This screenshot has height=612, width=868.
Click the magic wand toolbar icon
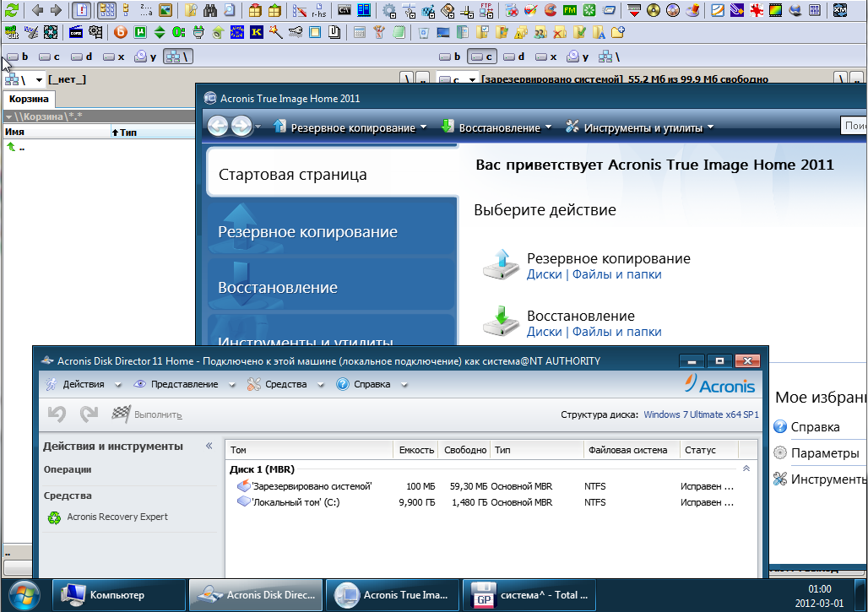(x=275, y=33)
